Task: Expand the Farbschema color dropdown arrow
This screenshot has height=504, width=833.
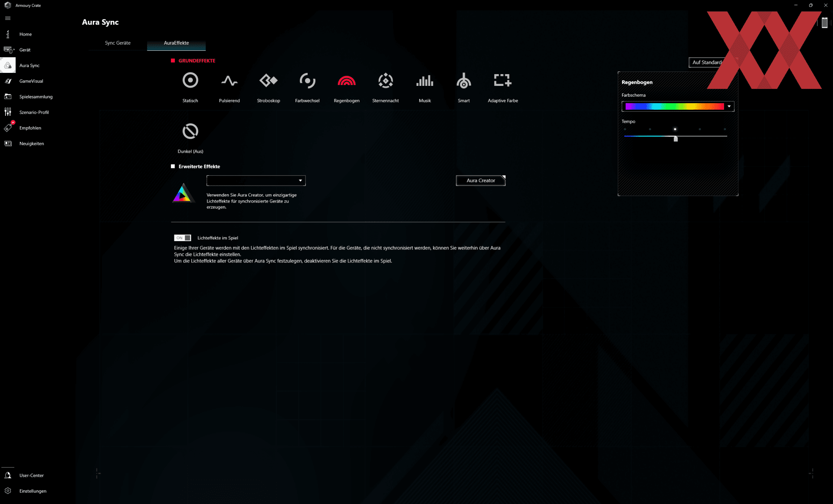Action: click(x=729, y=106)
